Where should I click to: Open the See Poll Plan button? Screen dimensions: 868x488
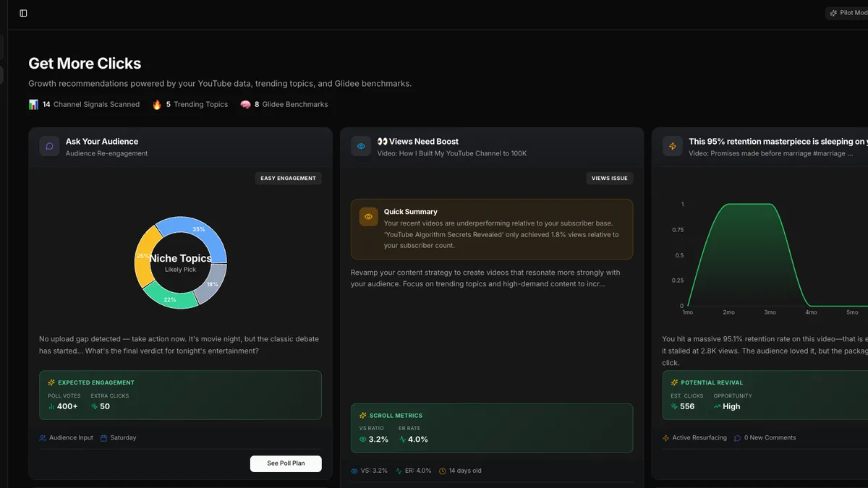(286, 463)
